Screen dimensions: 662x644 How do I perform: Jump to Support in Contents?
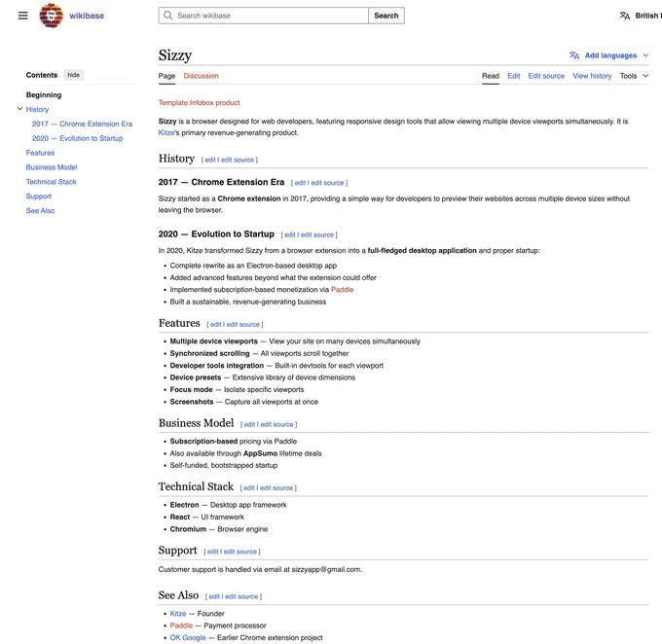tap(38, 197)
